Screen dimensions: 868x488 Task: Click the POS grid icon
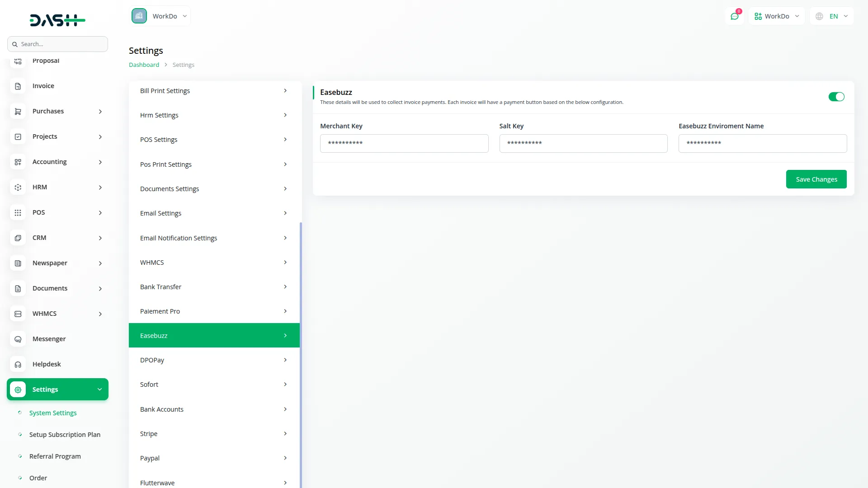pyautogui.click(x=18, y=212)
